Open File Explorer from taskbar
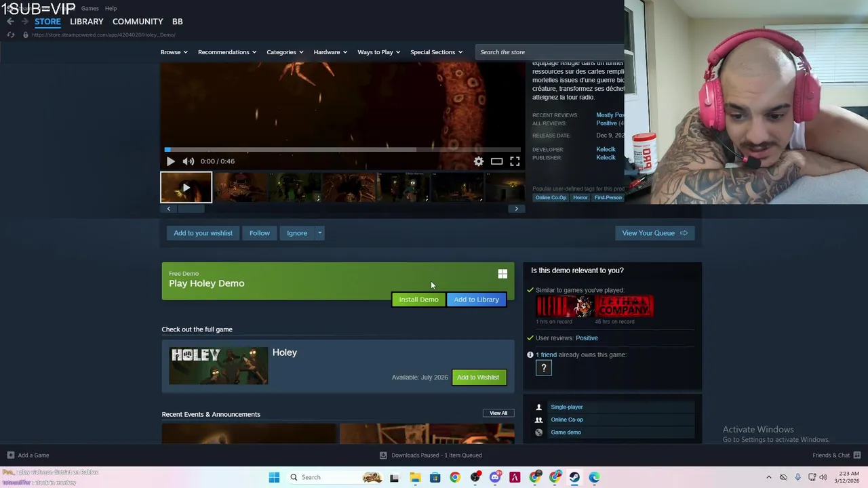 tap(415, 477)
